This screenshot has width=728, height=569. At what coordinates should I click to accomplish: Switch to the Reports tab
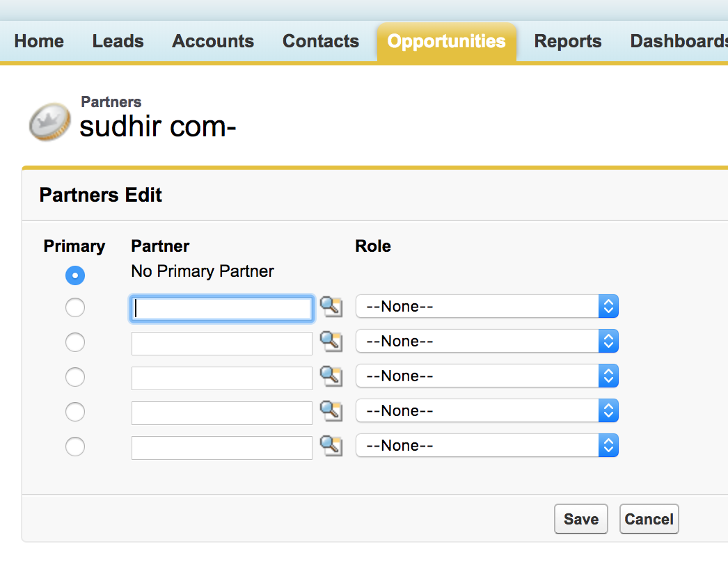[x=567, y=41]
